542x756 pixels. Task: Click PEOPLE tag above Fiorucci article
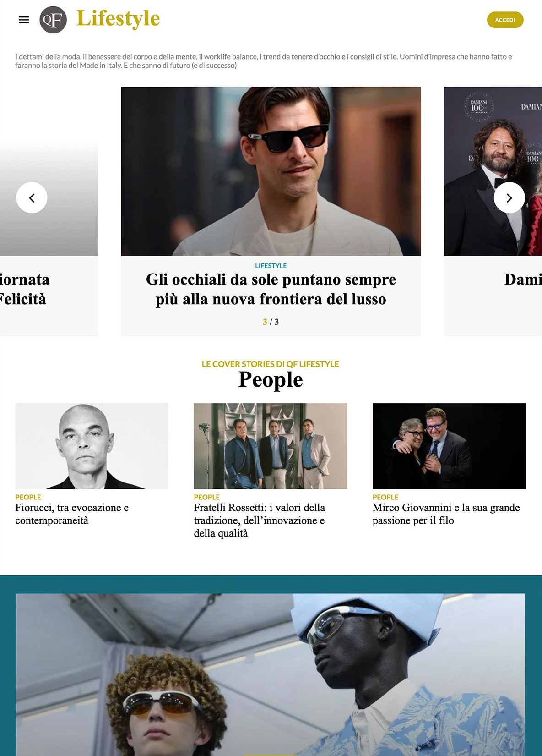click(28, 497)
